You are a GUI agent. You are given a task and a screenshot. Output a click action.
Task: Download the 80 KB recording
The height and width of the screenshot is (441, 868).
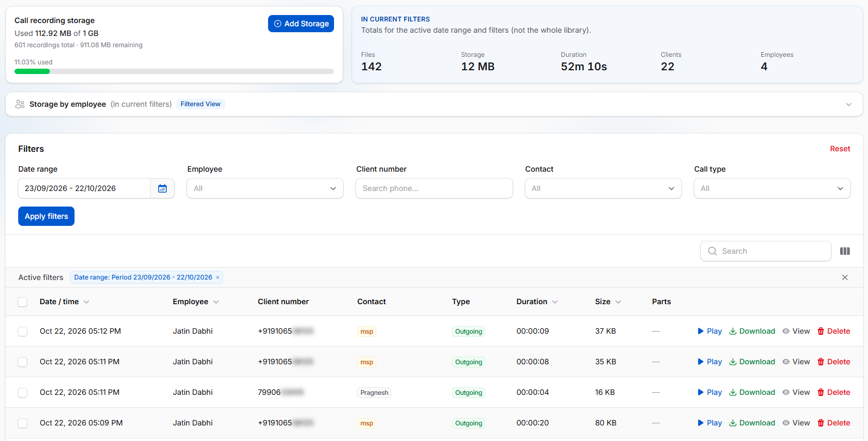(752, 423)
